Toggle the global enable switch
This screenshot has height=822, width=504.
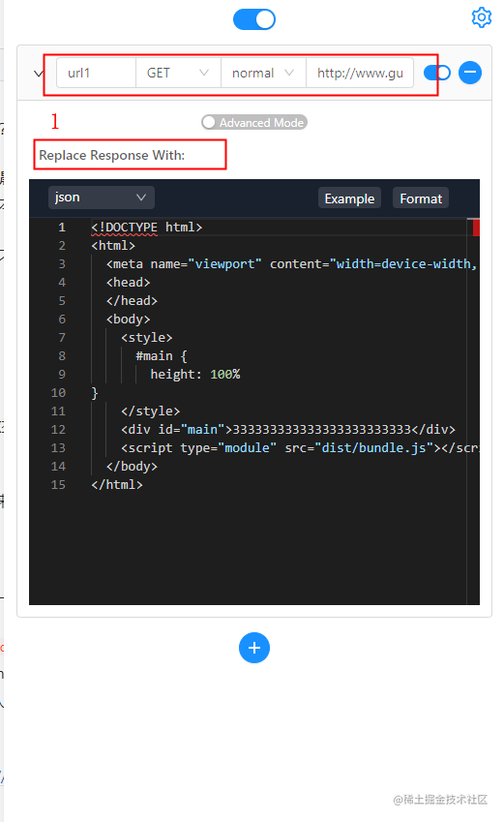[x=254, y=19]
